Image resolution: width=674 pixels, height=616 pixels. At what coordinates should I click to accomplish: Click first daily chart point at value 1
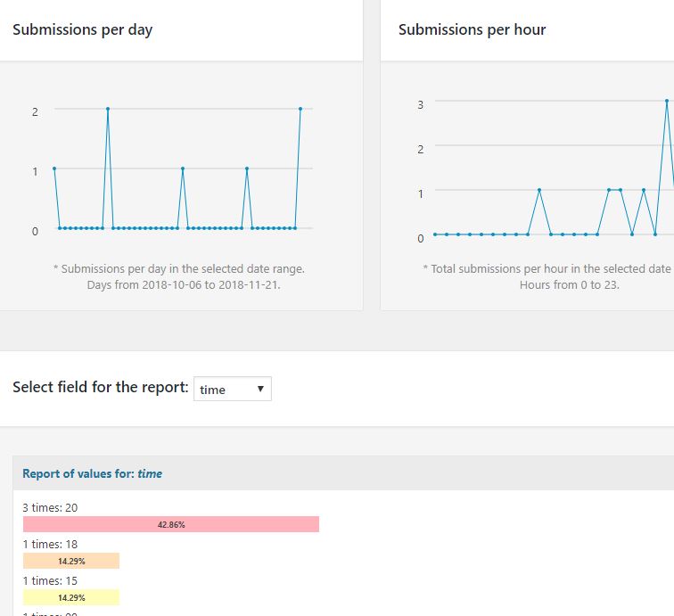pyautogui.click(x=54, y=168)
